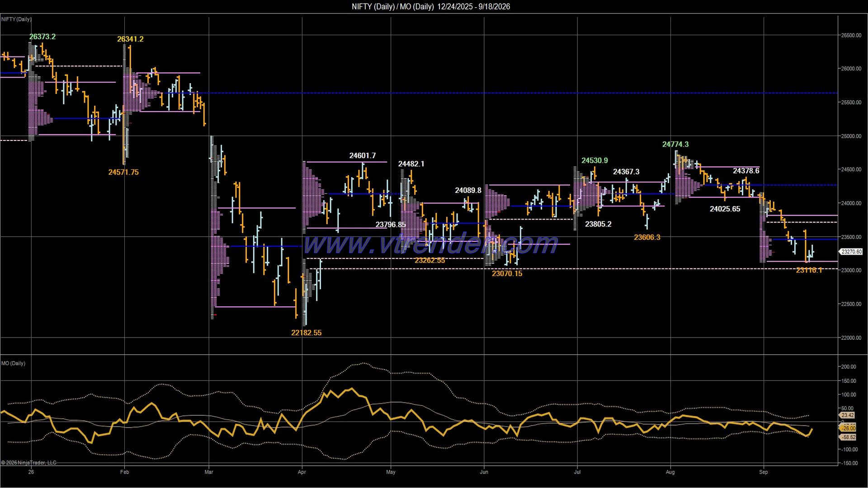Screen dimensions: 868x488
Task: Click the Apr date axis label
Action: click(302, 472)
